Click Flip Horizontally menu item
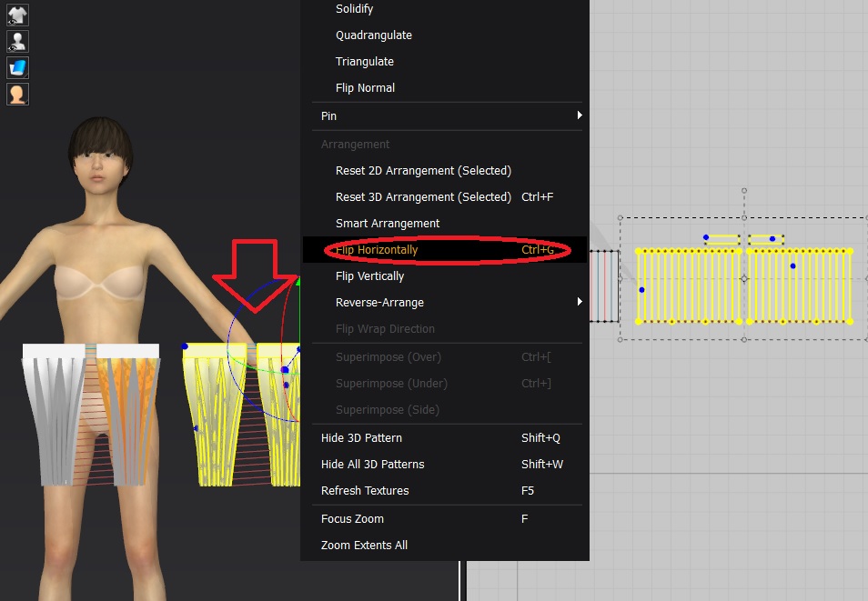 click(x=446, y=250)
